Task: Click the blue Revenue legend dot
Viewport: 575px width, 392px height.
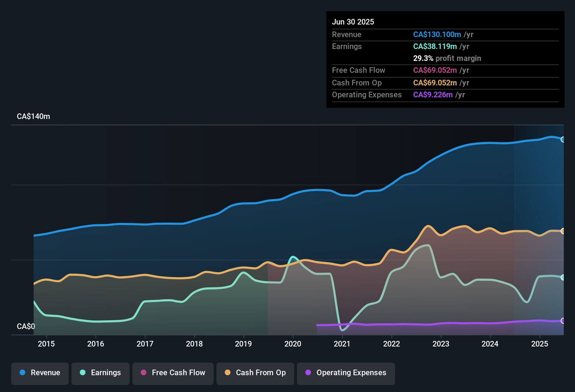Action: click(x=22, y=373)
